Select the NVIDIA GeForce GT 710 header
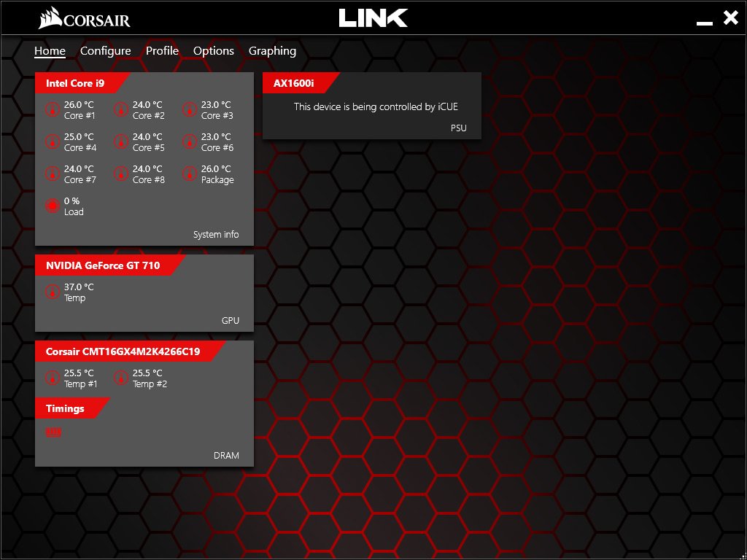 coord(110,265)
